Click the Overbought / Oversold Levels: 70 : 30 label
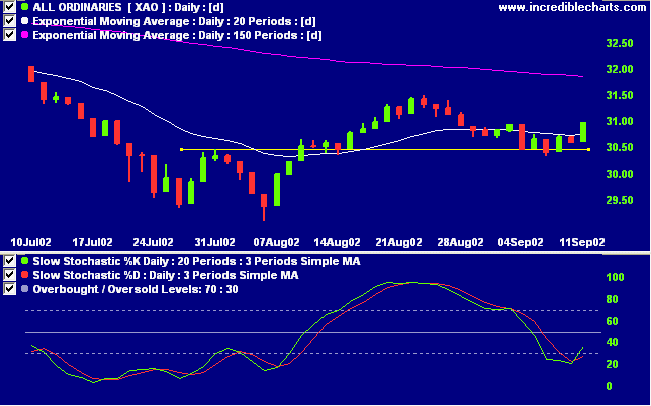The image size is (651, 406). pyautogui.click(x=135, y=289)
